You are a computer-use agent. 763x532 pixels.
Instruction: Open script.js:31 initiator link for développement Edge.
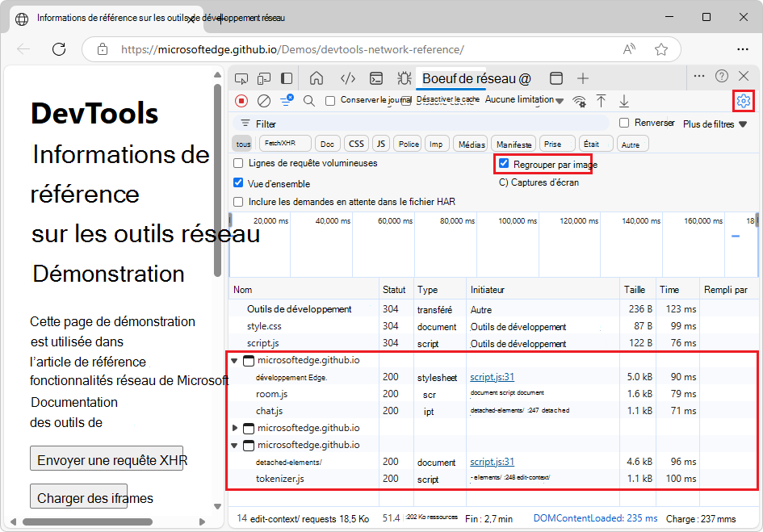[x=492, y=377]
